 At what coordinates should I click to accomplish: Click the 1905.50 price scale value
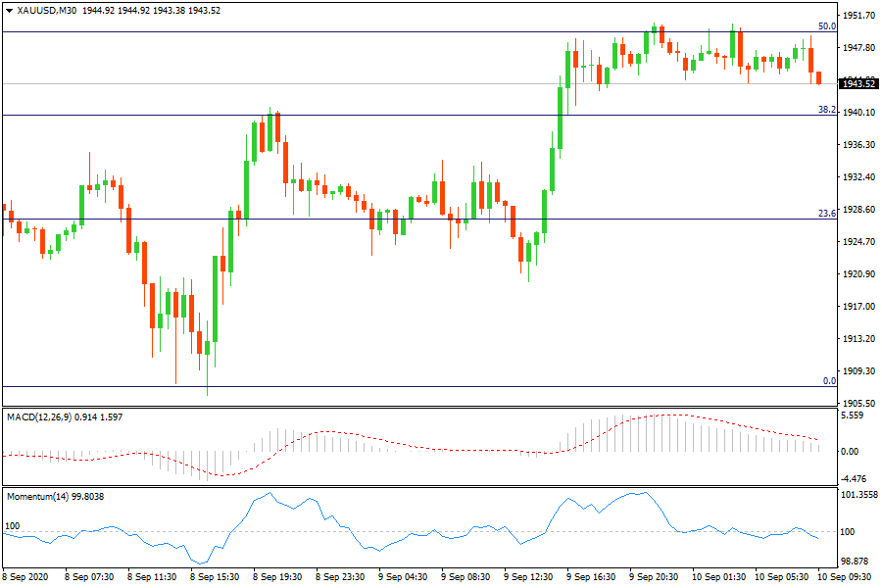click(859, 403)
